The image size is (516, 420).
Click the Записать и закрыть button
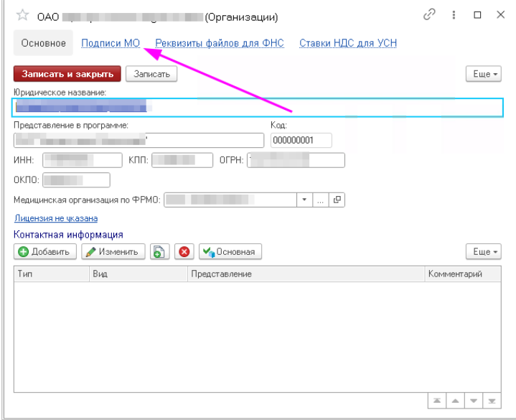point(67,74)
